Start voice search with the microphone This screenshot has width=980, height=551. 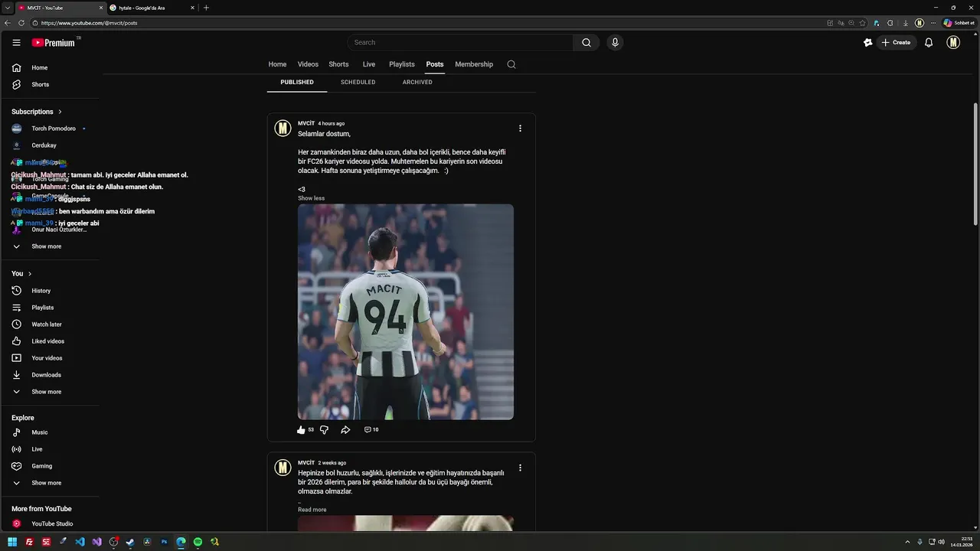tap(615, 43)
